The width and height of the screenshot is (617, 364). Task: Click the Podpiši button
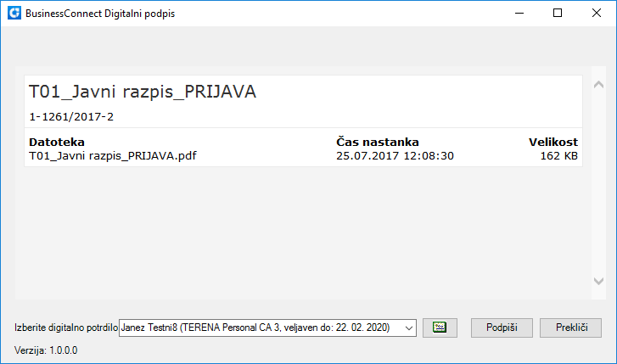(x=502, y=328)
